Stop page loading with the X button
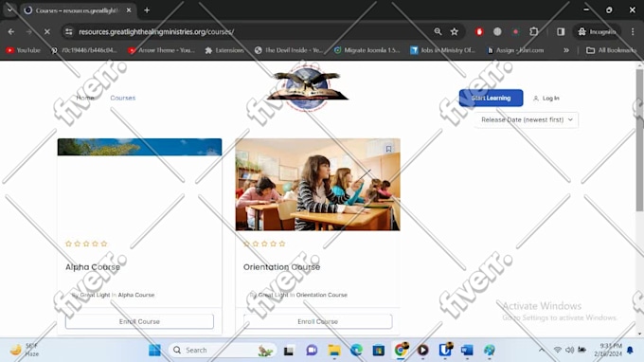Image resolution: width=644 pixels, height=362 pixels. coord(46,31)
